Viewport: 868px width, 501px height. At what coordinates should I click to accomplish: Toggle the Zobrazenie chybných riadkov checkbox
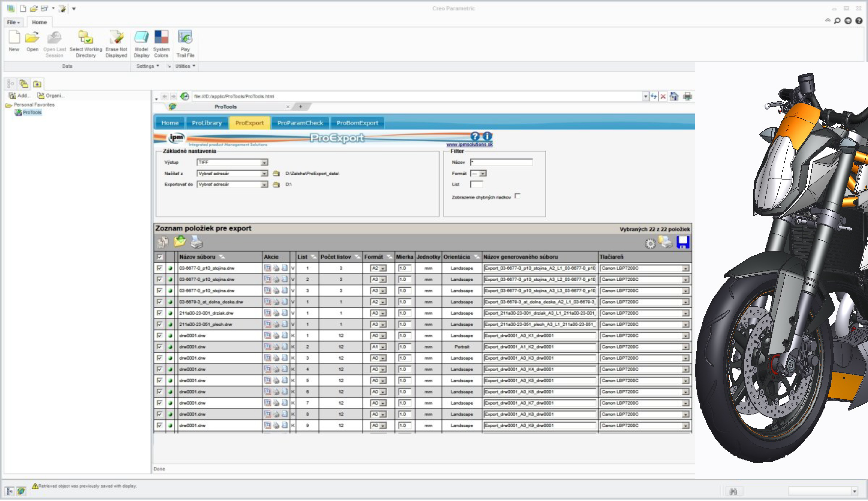(x=517, y=196)
